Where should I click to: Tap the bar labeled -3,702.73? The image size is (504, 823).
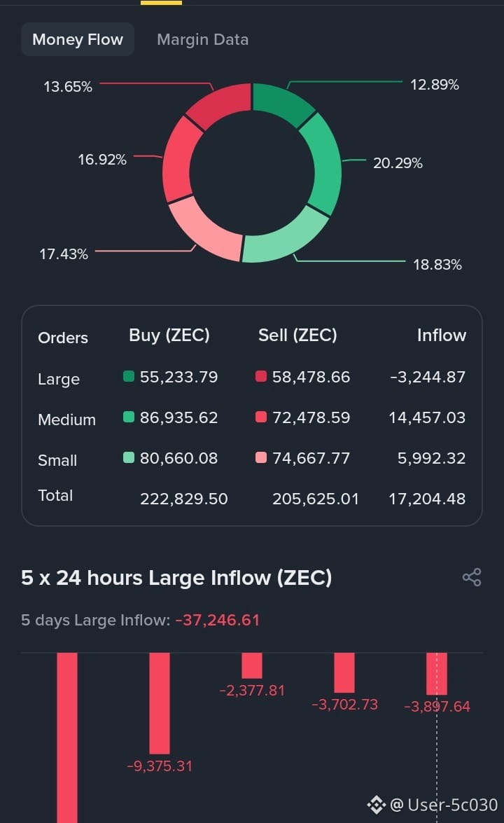344,672
